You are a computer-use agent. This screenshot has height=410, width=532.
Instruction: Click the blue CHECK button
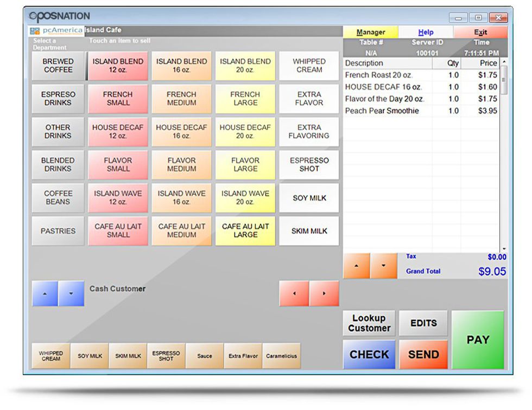coord(369,355)
